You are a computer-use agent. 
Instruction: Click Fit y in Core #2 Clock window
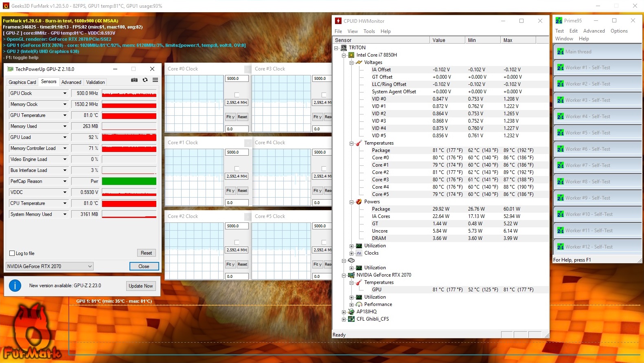(230, 264)
